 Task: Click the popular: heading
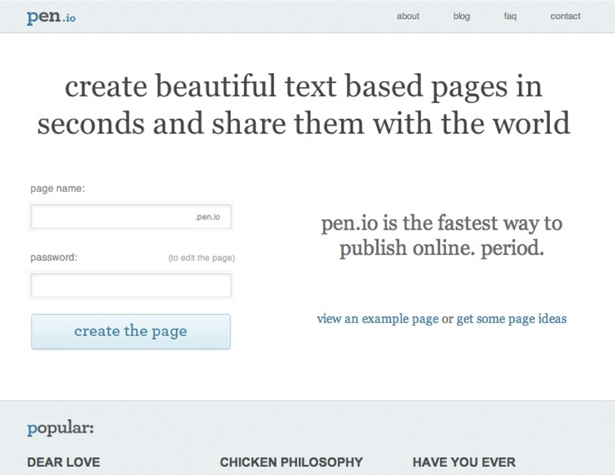[x=60, y=428]
